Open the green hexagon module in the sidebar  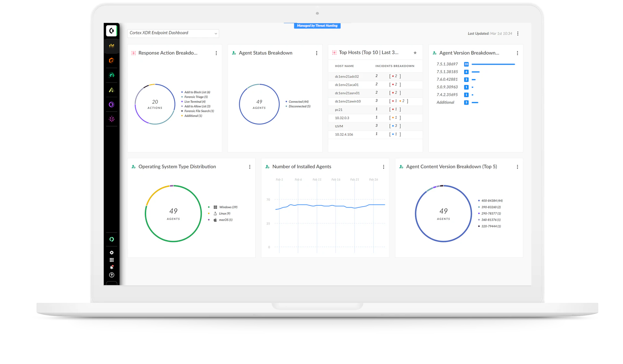click(x=112, y=75)
